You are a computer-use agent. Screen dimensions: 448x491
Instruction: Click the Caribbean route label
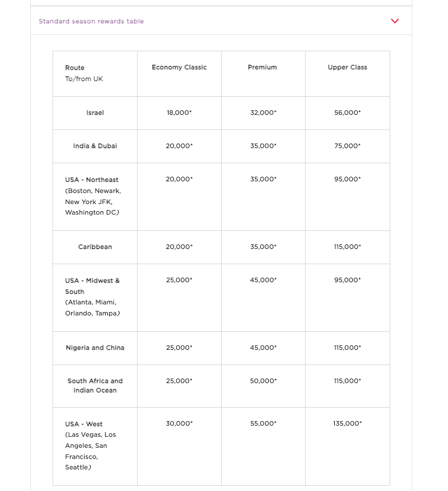coord(95,247)
